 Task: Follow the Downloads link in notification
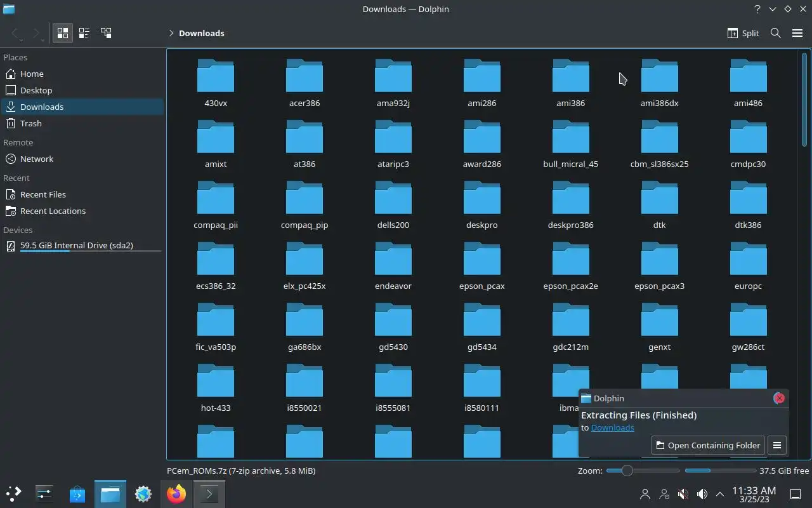pos(612,427)
